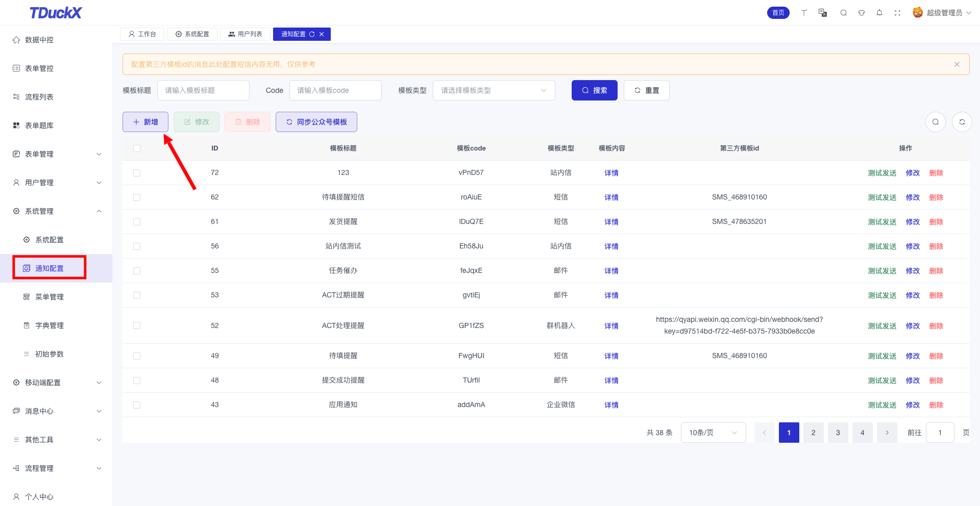Click 删除 for 应用通知 row
Screen dimensions: 980x506
click(x=936, y=405)
